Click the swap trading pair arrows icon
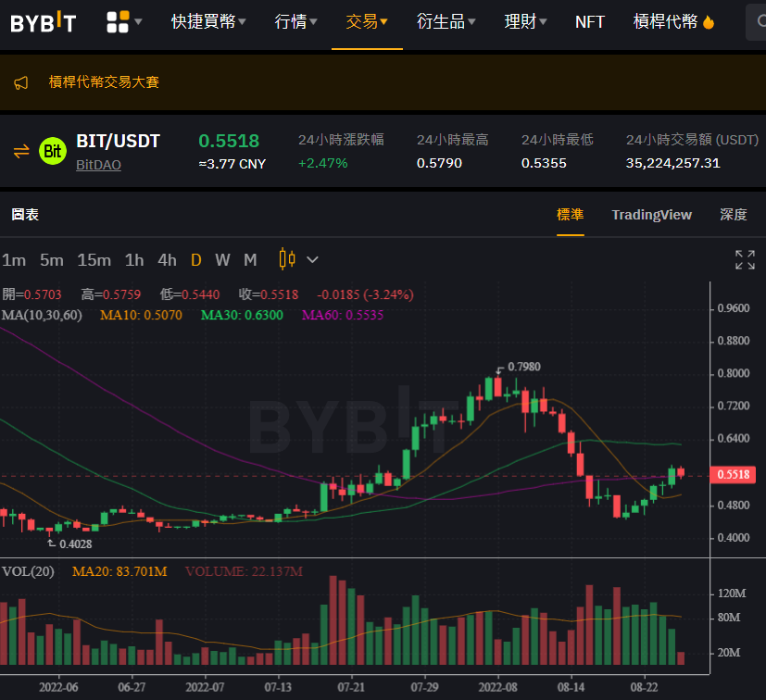Screen dimensions: 766x700 21,152
